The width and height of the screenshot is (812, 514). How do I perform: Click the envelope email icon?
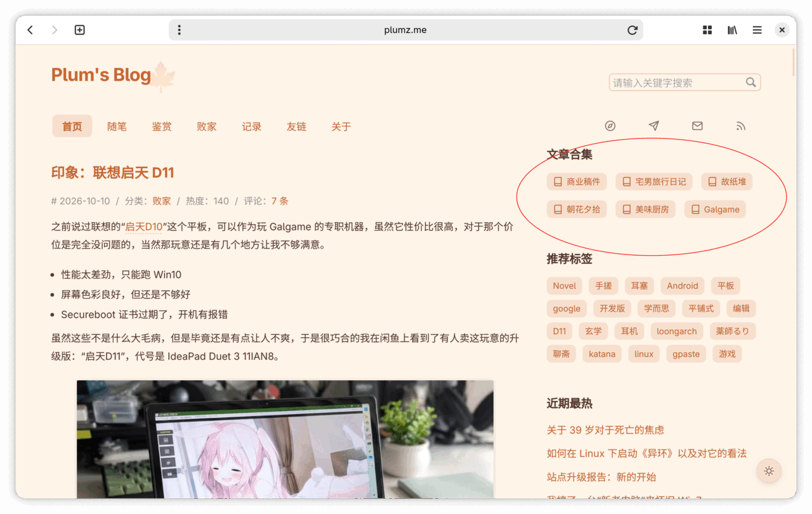click(697, 126)
